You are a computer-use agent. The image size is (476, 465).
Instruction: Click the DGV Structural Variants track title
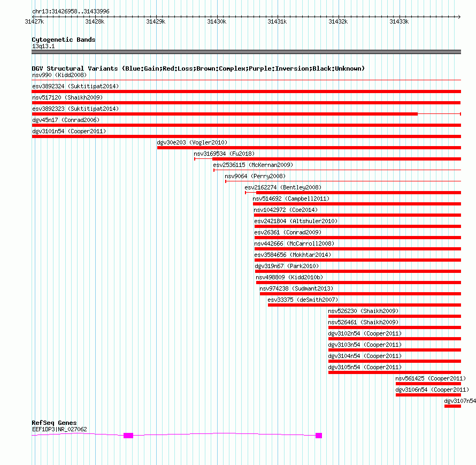(x=198, y=68)
